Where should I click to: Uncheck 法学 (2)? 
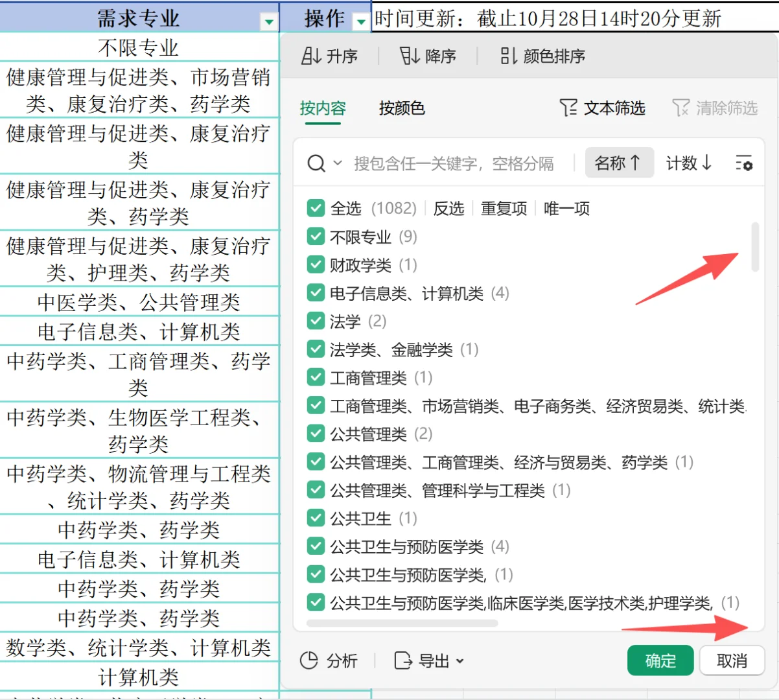(316, 321)
